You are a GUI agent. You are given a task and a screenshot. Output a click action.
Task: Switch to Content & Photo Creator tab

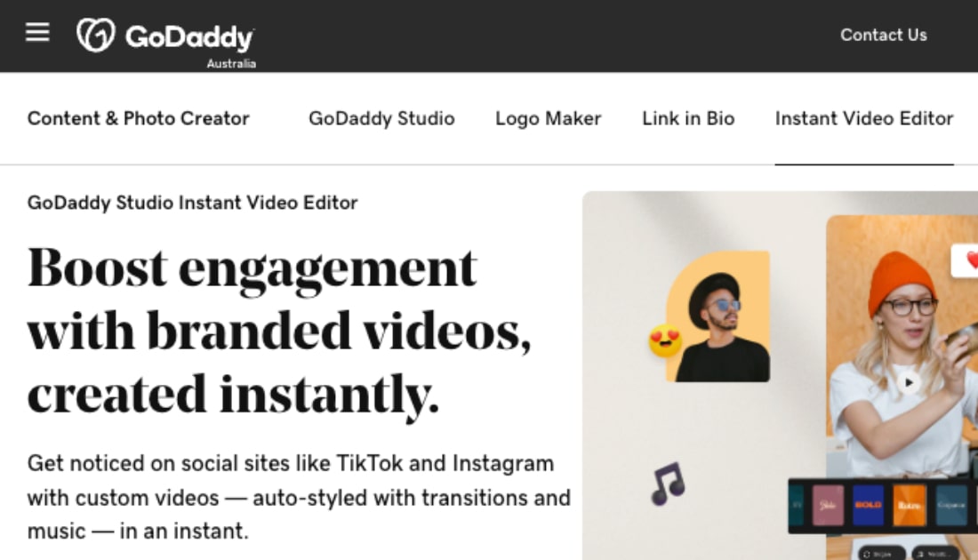138,118
